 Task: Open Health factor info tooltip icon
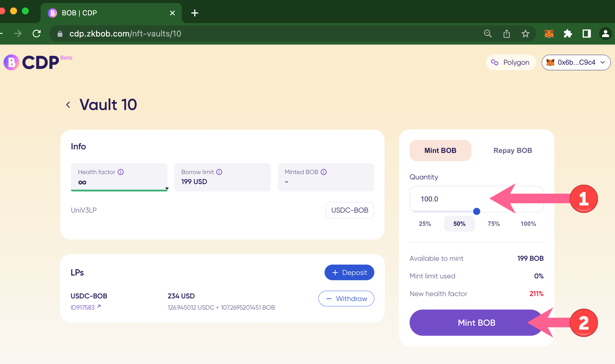tap(121, 172)
